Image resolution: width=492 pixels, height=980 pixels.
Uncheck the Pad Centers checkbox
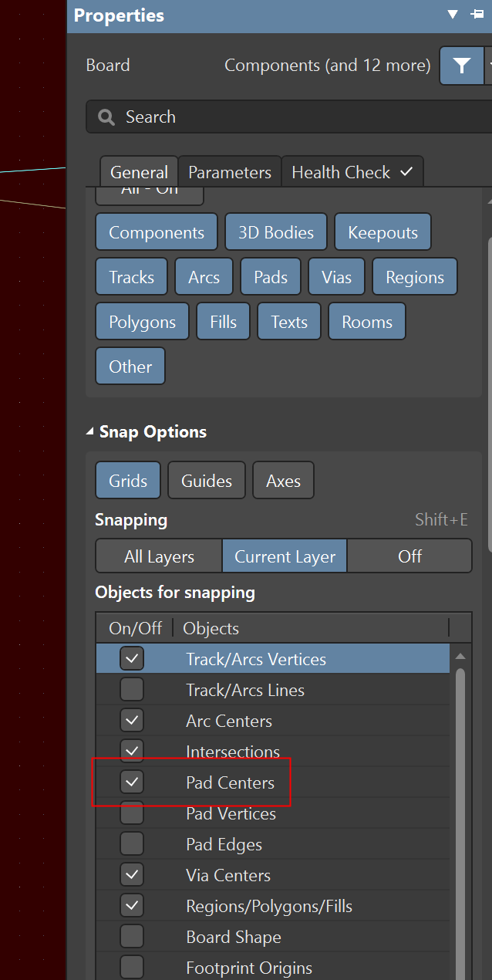point(132,782)
